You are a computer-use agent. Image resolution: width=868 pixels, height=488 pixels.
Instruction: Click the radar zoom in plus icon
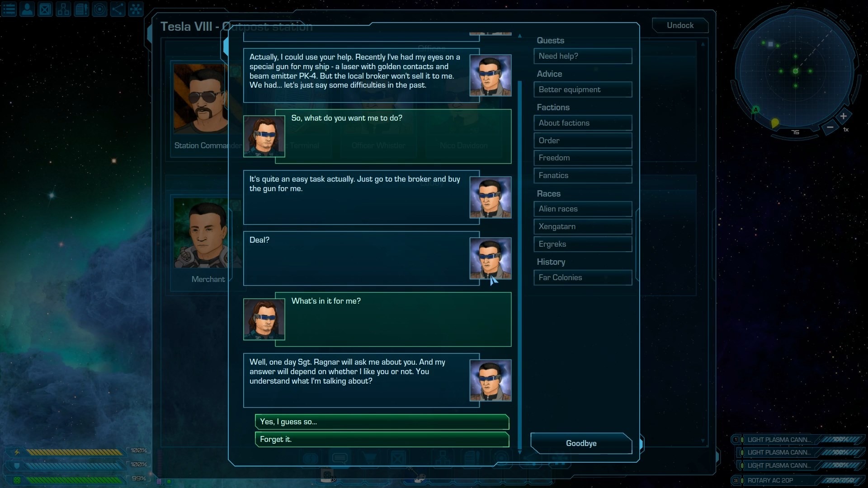[x=843, y=116]
